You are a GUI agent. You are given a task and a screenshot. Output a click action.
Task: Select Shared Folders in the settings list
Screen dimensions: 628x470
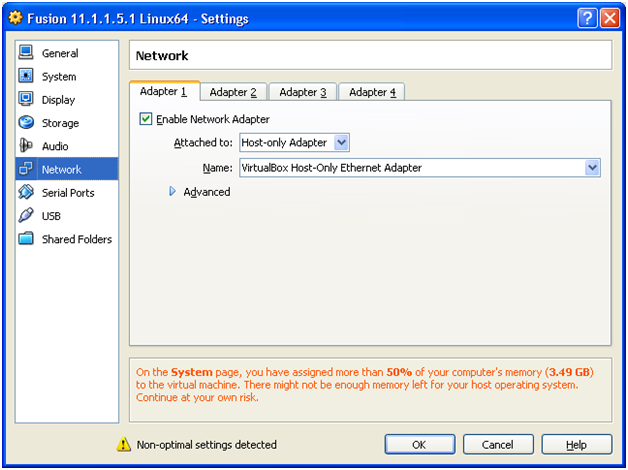pyautogui.click(x=67, y=239)
